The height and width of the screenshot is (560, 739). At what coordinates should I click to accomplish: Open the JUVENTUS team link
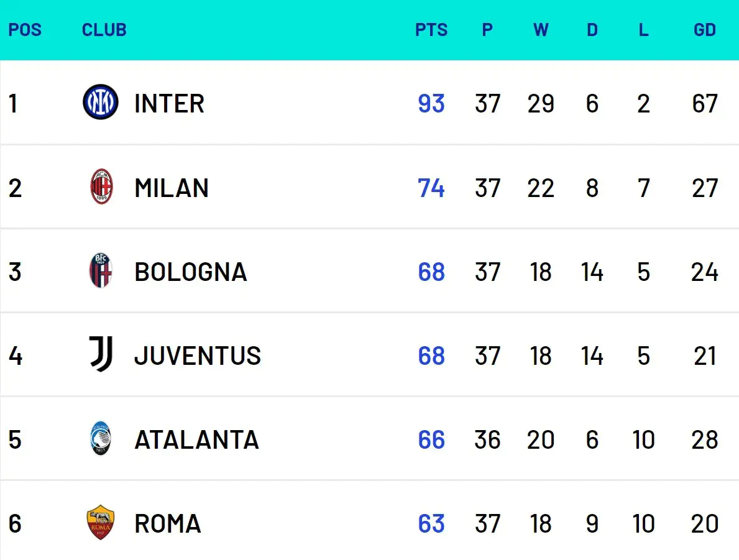[198, 356]
